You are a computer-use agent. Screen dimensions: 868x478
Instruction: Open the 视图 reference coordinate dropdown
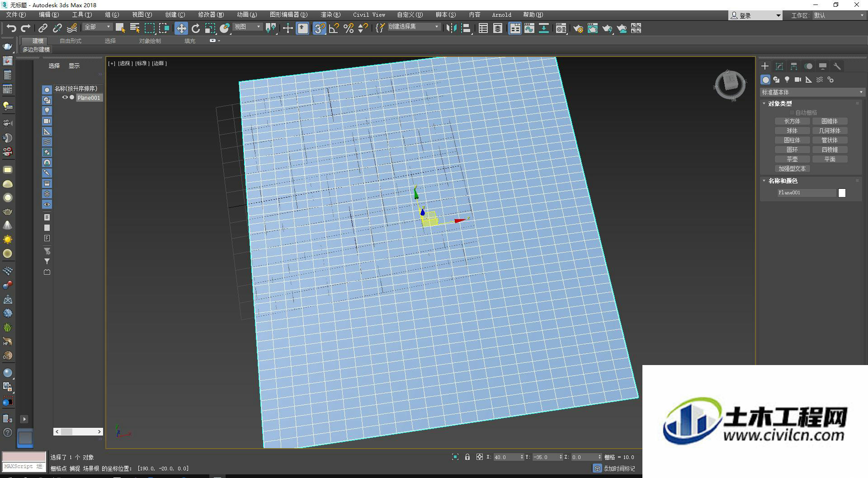click(247, 27)
